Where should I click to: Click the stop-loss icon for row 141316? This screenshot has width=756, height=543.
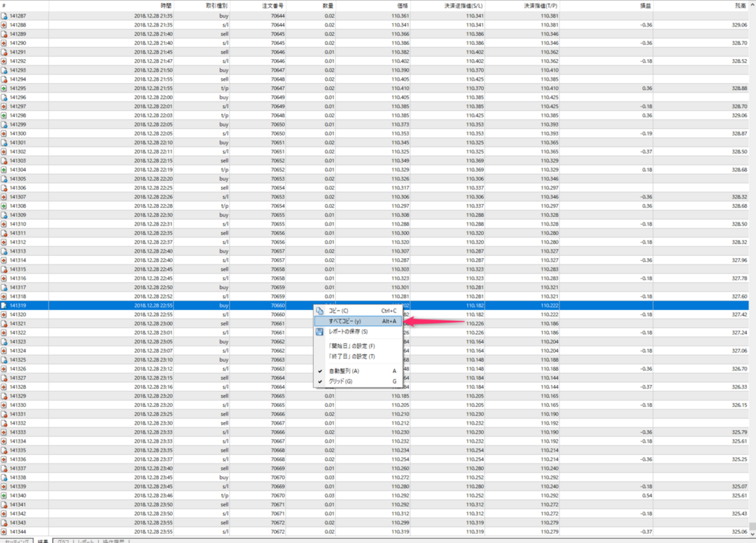click(4, 278)
